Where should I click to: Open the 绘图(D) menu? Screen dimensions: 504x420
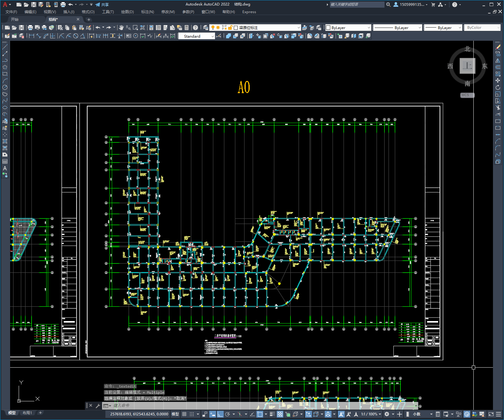click(x=127, y=12)
